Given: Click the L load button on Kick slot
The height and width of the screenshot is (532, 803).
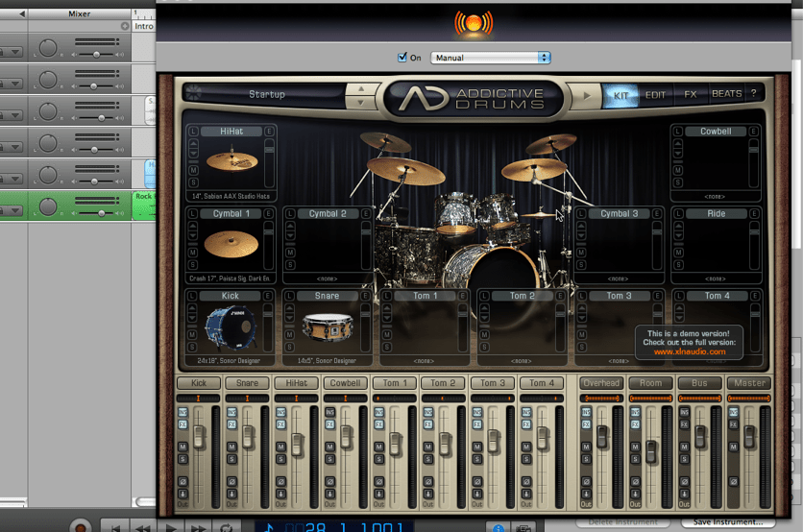Looking at the screenshot, I should click(x=193, y=296).
